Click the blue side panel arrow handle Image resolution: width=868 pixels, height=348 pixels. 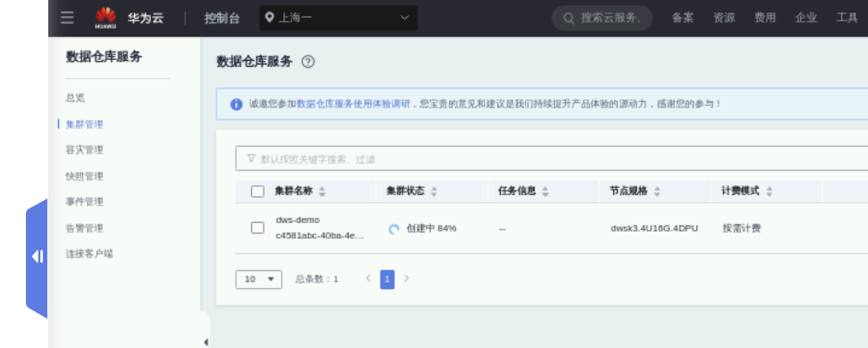click(x=37, y=258)
